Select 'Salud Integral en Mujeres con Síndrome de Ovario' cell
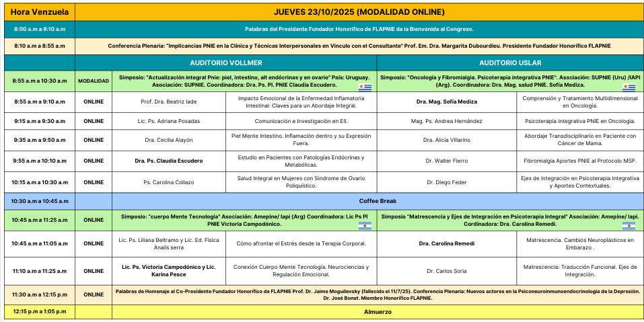The width and height of the screenshot is (644, 322). pyautogui.click(x=301, y=182)
